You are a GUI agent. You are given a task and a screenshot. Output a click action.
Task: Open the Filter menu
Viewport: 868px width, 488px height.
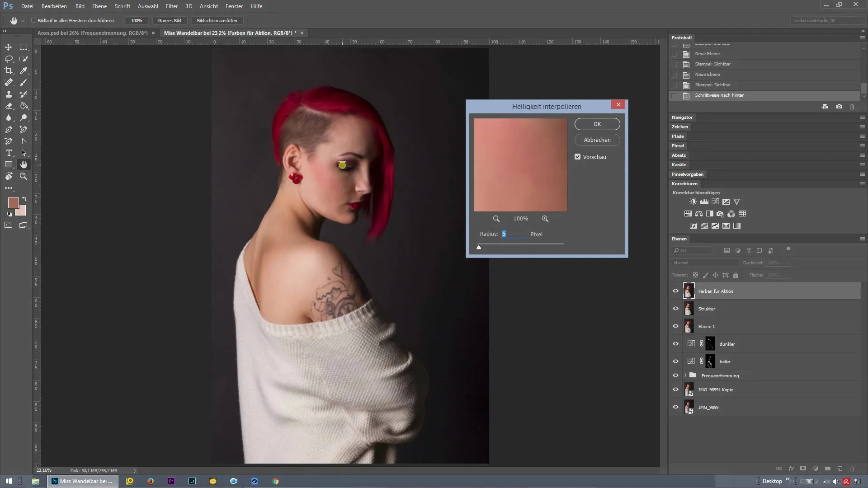click(x=172, y=6)
